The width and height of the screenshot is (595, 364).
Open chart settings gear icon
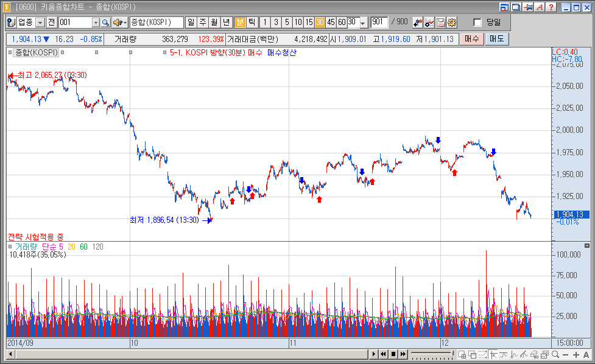tap(451, 23)
